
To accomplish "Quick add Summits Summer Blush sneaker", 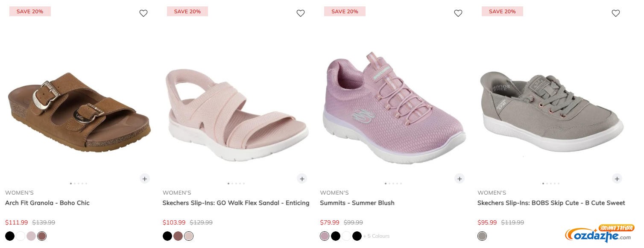I will coord(460,179).
